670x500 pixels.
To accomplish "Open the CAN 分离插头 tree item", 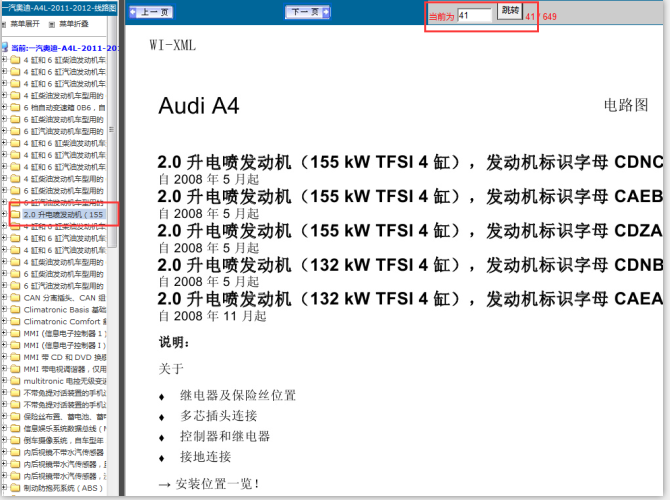I will (x=65, y=297).
